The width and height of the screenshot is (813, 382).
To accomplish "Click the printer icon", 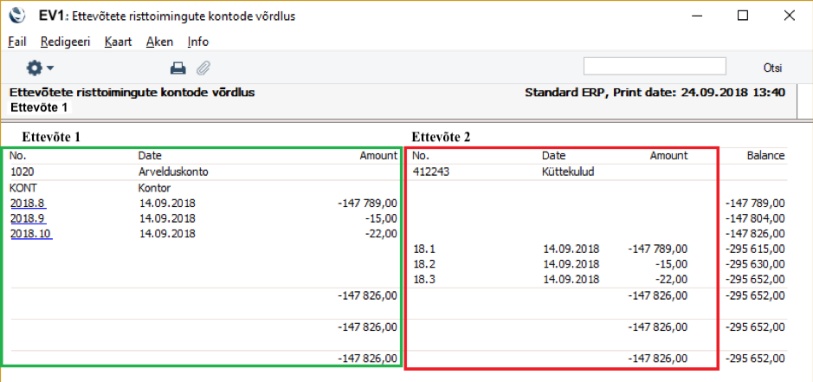I will click(x=178, y=68).
